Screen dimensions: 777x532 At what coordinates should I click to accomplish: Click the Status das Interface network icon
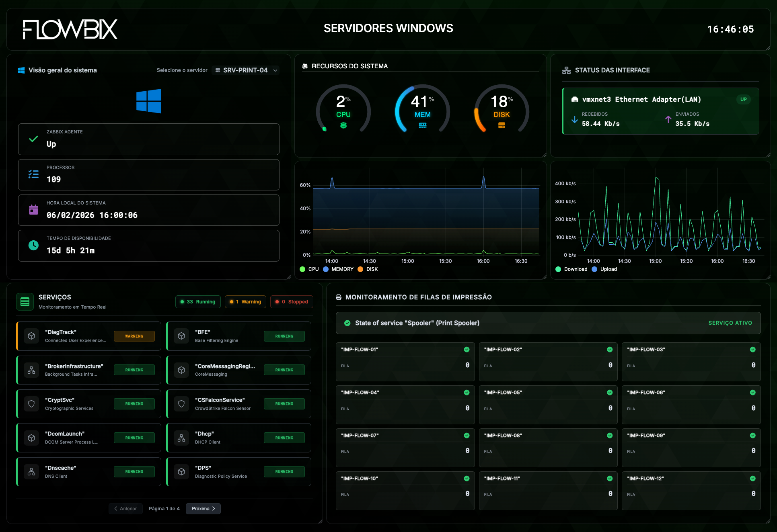pyautogui.click(x=566, y=70)
